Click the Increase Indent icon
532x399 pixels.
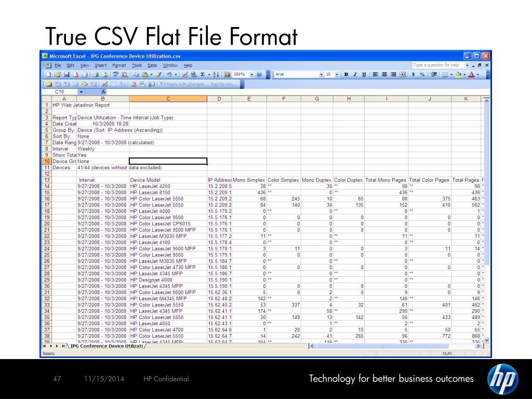point(434,74)
